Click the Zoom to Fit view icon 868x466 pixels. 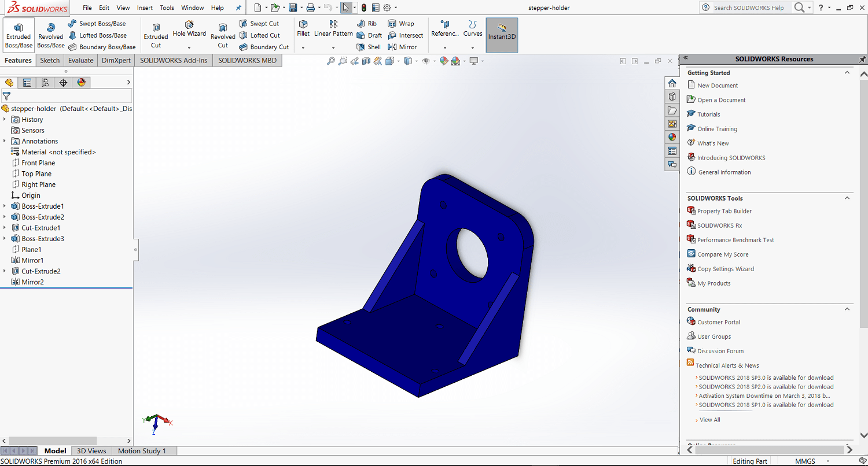tap(331, 61)
